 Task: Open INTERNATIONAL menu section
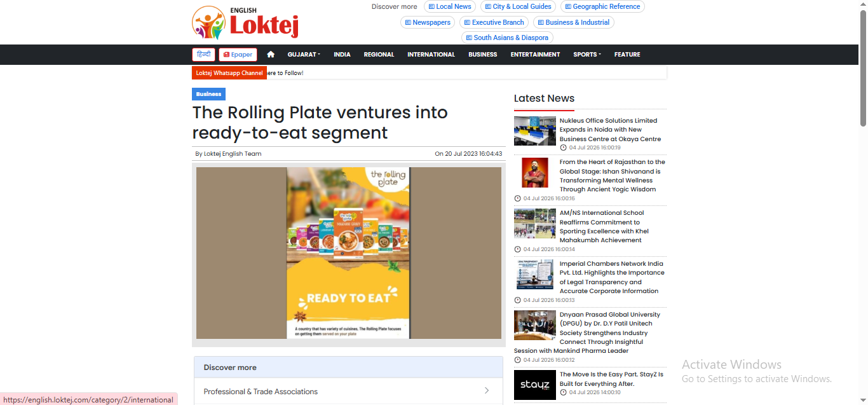(x=431, y=55)
